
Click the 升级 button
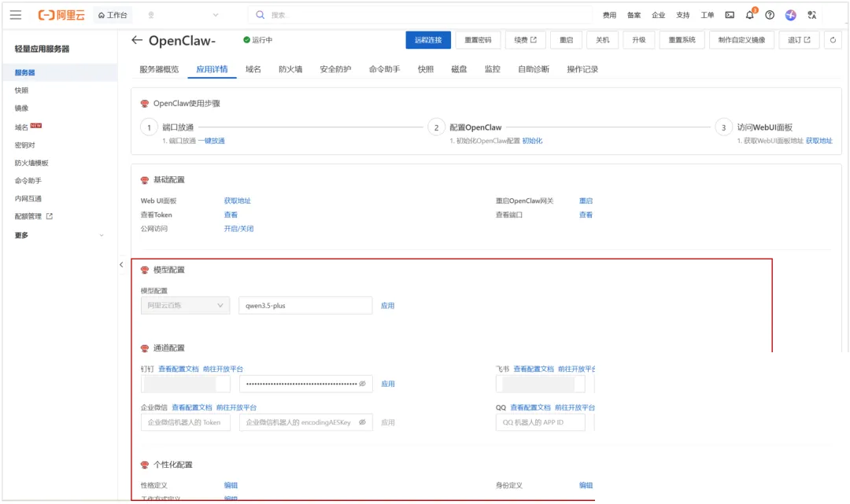click(x=638, y=40)
